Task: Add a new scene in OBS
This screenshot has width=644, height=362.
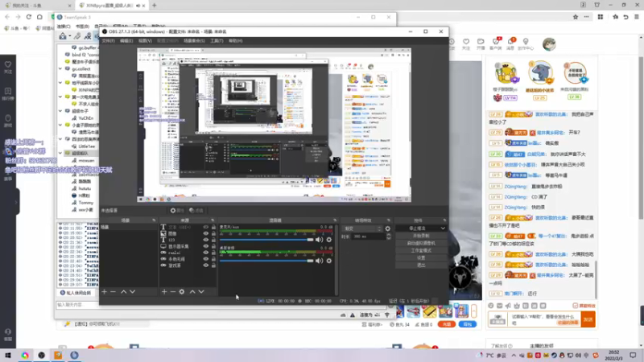Action: click(x=105, y=291)
